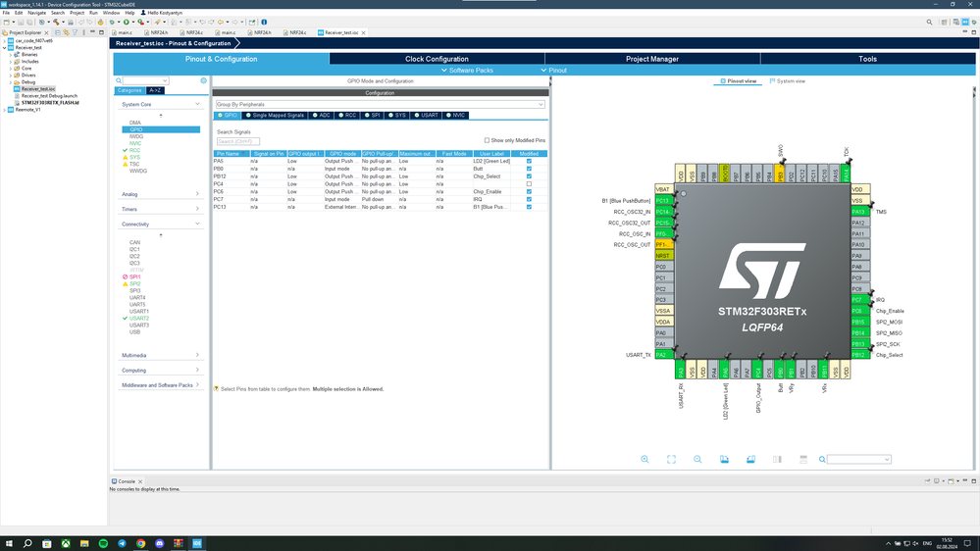Switch to System view

click(x=788, y=81)
